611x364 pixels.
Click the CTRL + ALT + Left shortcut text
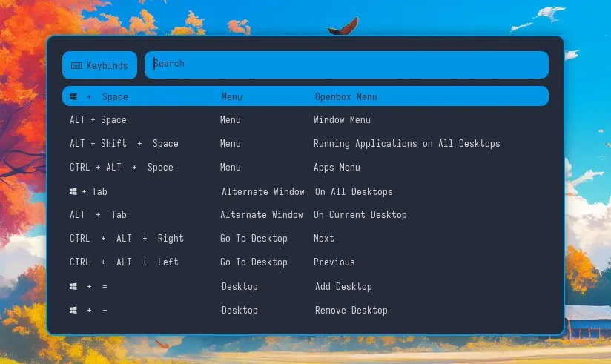(124, 262)
